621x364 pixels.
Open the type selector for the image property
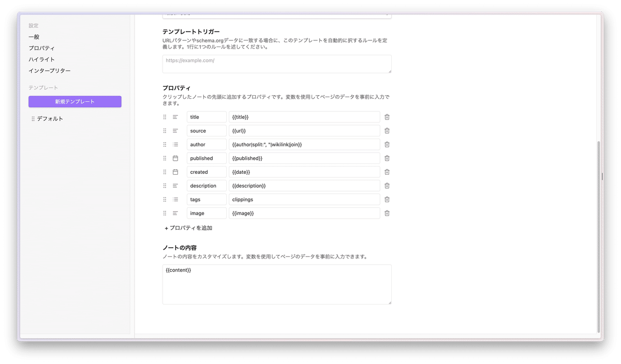coord(175,213)
